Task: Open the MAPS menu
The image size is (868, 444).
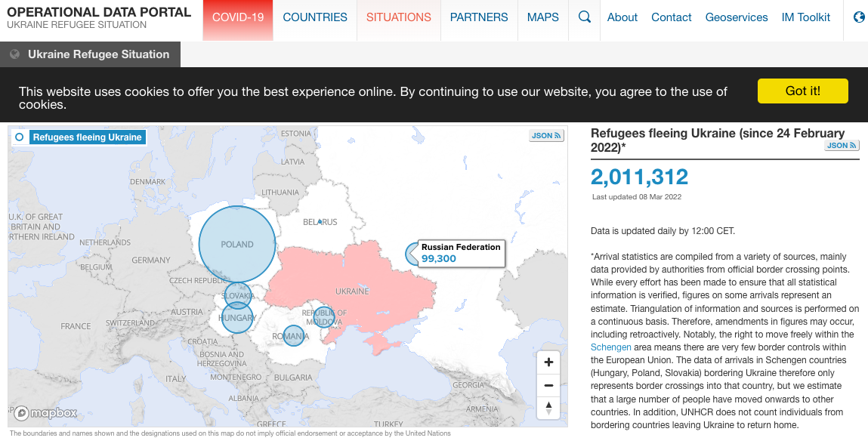Action: (x=543, y=17)
